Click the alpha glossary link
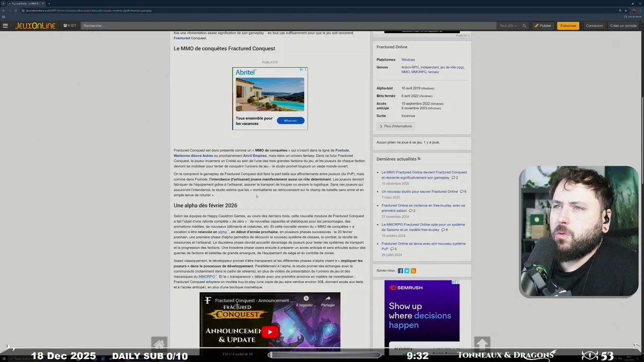 tap(222, 232)
